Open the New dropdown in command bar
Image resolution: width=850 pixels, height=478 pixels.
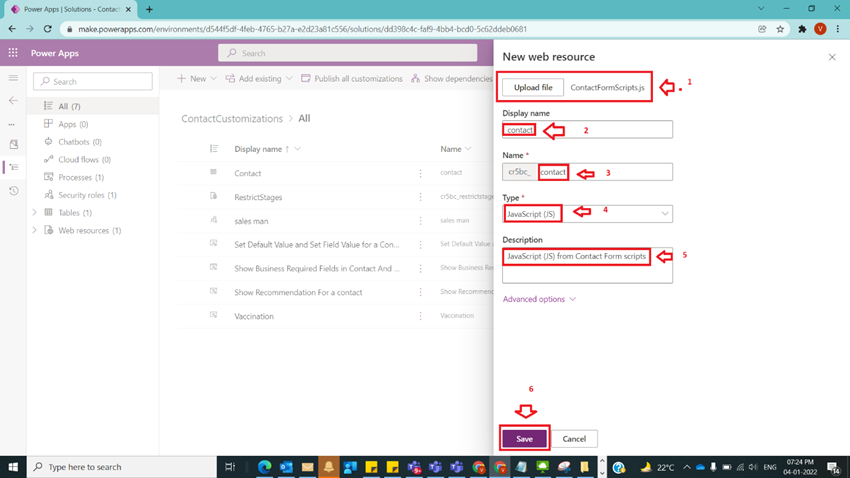coord(197,79)
